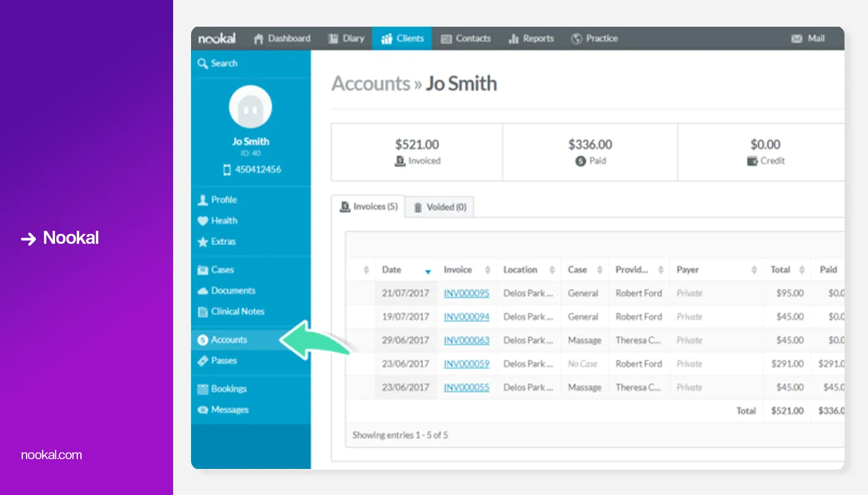This screenshot has height=495, width=868.
Task: Open the Reports menu item
Action: point(531,38)
